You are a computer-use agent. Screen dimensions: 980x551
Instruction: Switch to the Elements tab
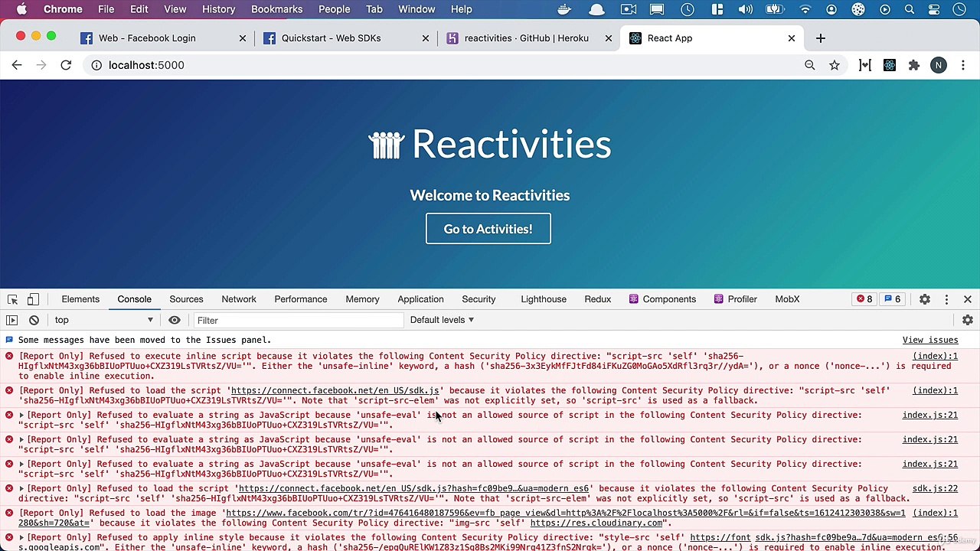pyautogui.click(x=80, y=299)
